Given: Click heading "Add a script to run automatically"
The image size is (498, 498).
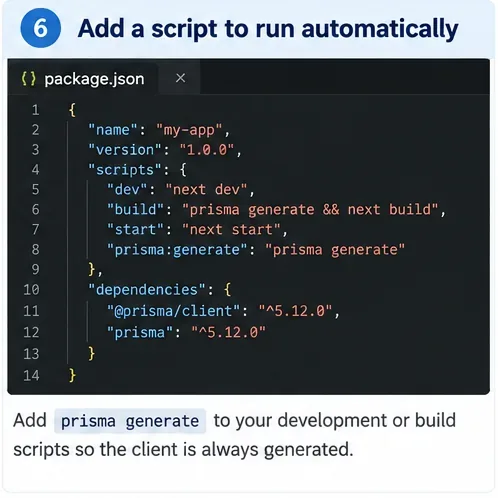Looking at the screenshot, I should coord(268,29).
